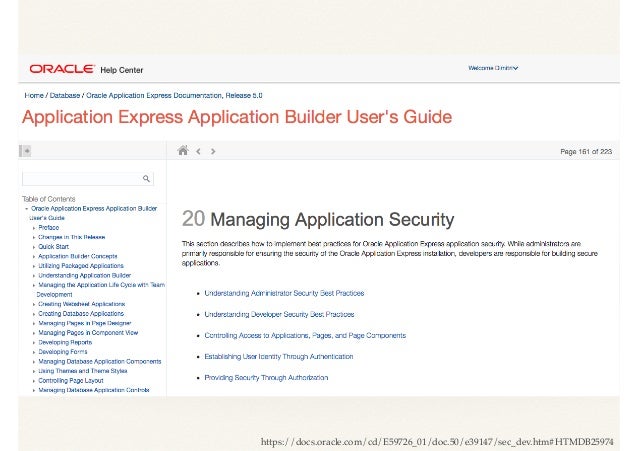Image resolution: width=638 pixels, height=451 pixels.
Task: Collapse the table of contents sidebar
Action: point(26,151)
